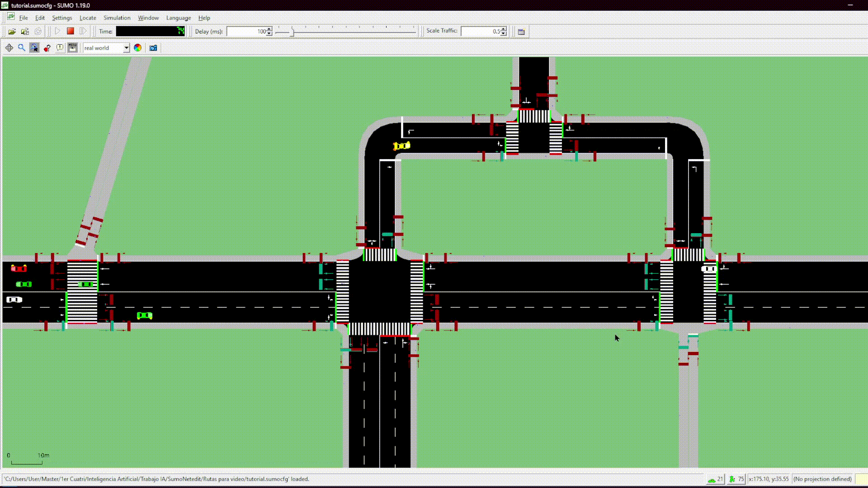868x488 pixels.
Task: Take a snapshot of the view
Action: click(153, 47)
